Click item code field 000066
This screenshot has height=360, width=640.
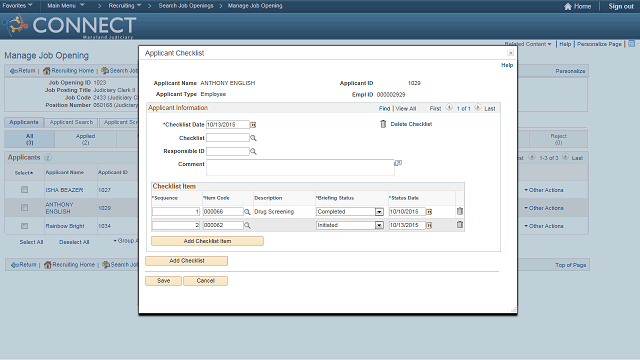[x=223, y=212]
